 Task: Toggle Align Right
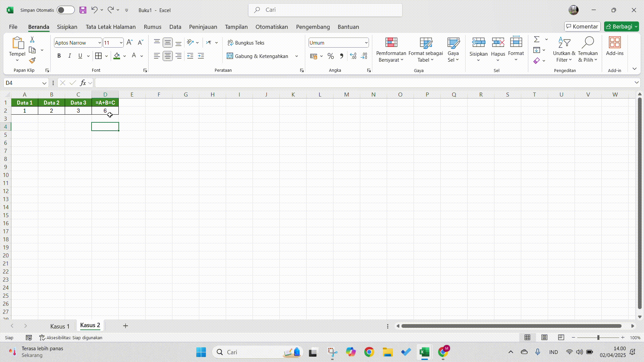178,56
